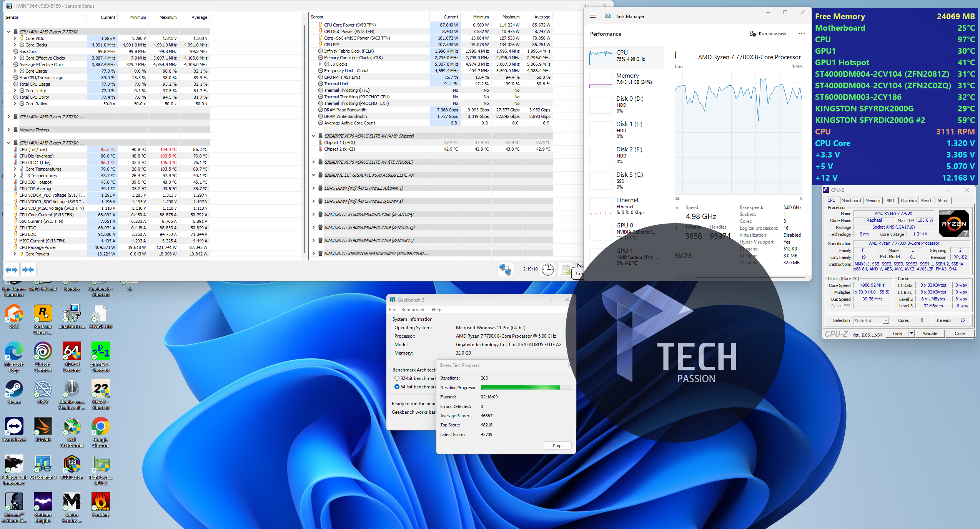Select the 64-bit benchmark radio button

pos(397,387)
